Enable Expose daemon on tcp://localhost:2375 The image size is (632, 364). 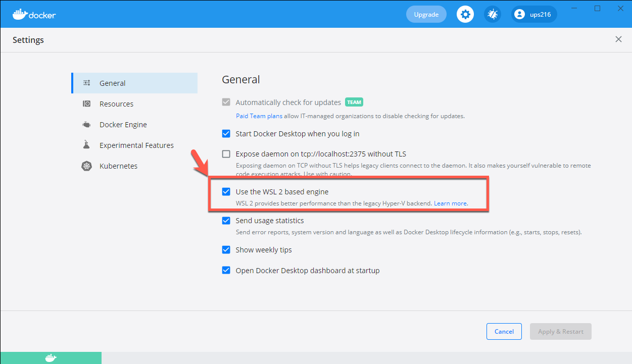(x=226, y=154)
